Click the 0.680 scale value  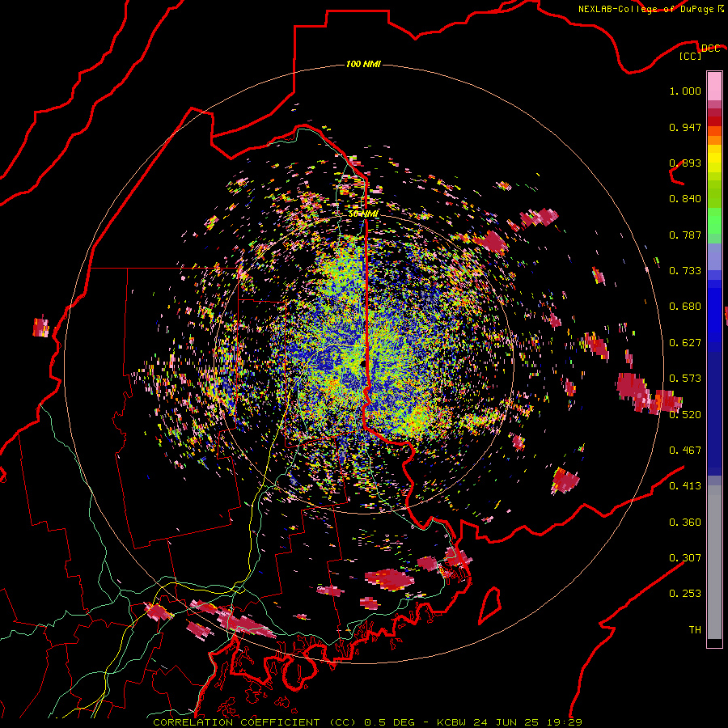[x=685, y=307]
